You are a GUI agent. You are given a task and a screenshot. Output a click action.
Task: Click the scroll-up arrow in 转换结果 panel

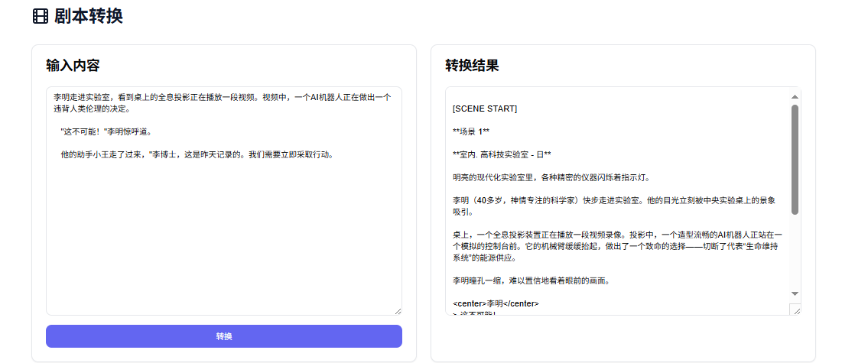click(x=795, y=97)
